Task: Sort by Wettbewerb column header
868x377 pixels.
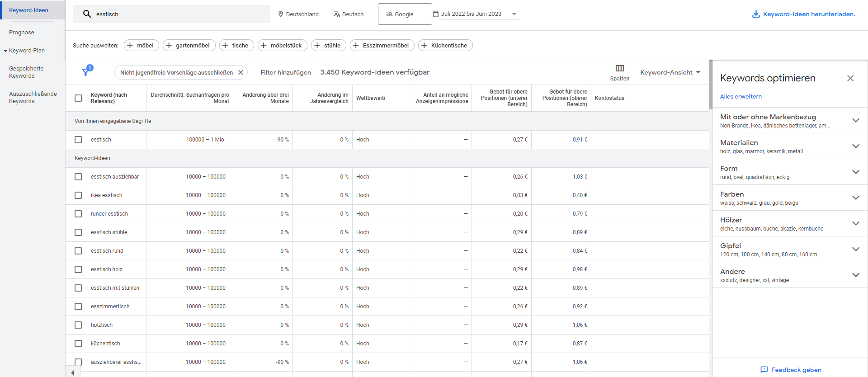Action: 371,98
